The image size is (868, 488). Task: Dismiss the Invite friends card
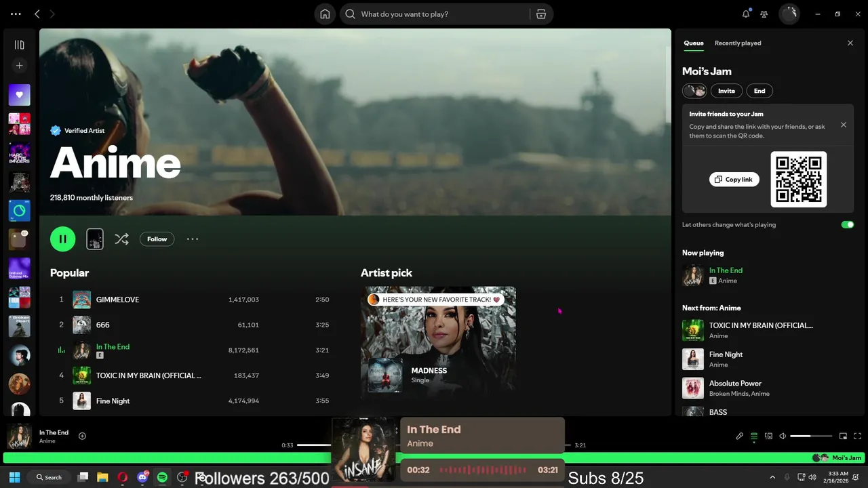tap(844, 125)
